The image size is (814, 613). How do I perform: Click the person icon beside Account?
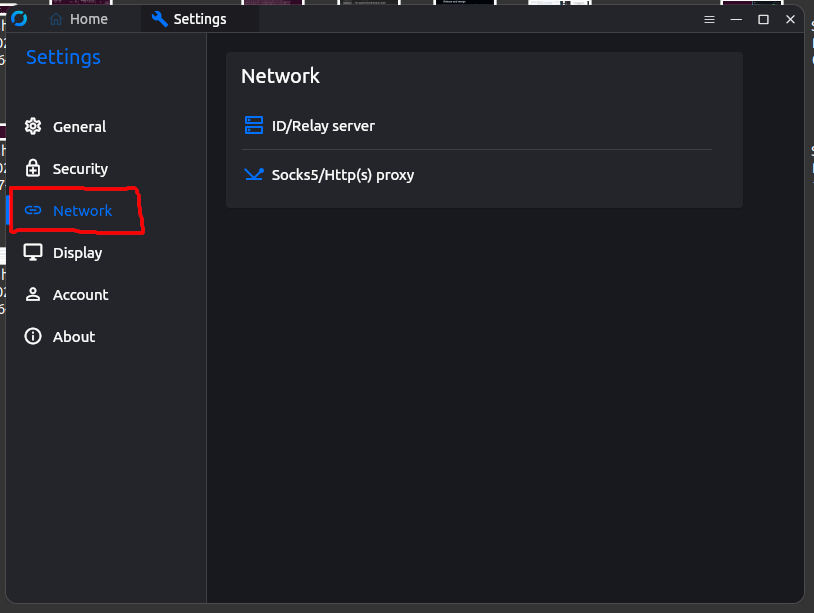[33, 295]
